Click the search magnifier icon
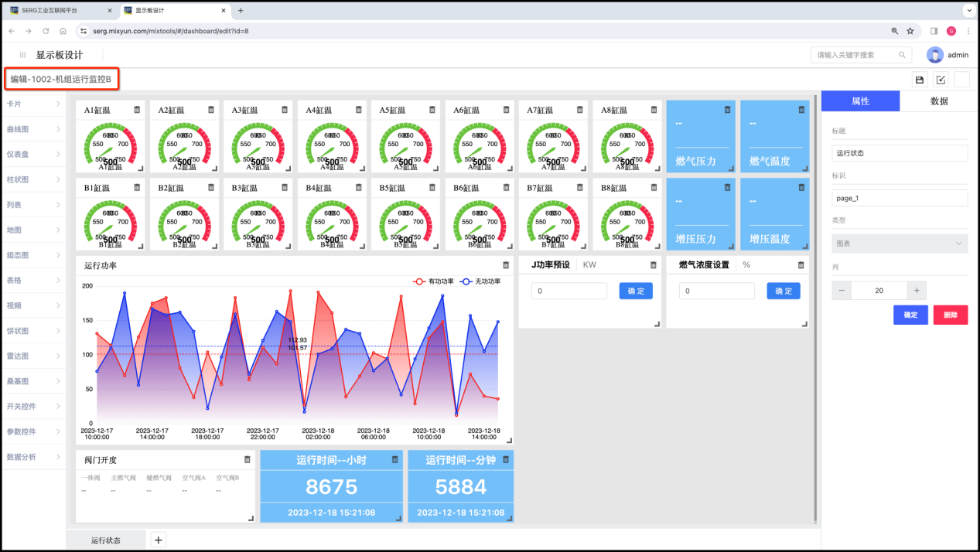 pyautogui.click(x=902, y=55)
